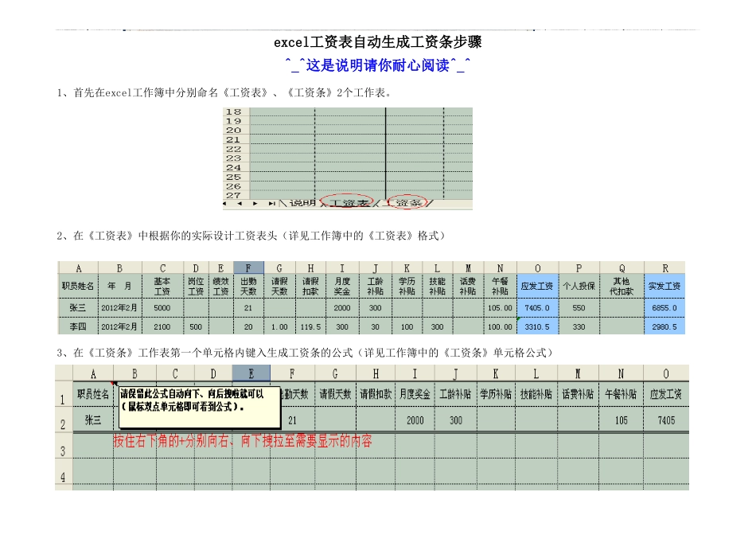Click cell showing 6855.0 in 实发工资 column
The image size is (756, 535).
point(664,307)
